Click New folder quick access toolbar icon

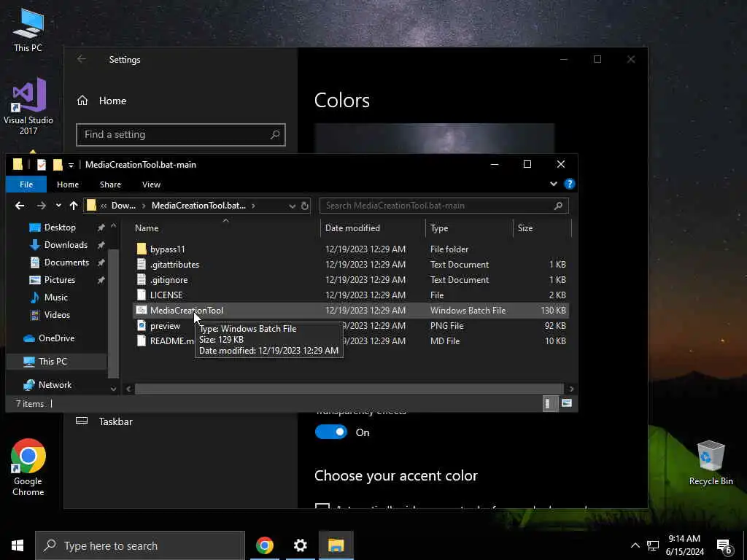point(58,165)
